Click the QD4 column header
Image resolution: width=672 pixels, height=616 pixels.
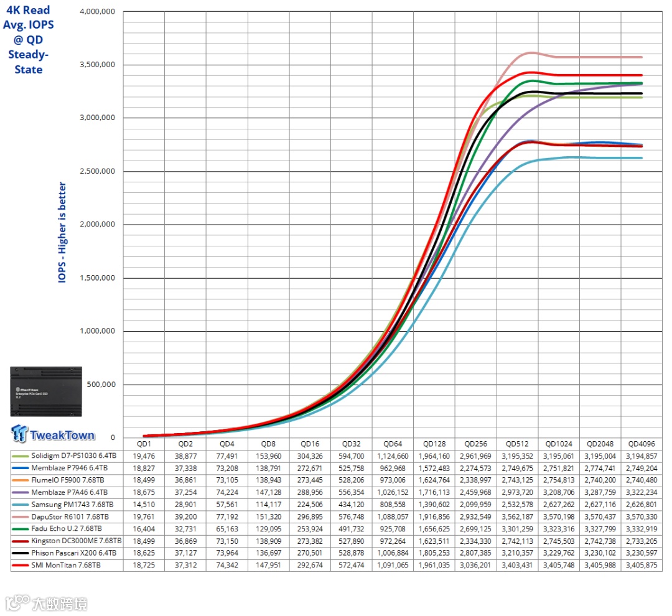[226, 444]
